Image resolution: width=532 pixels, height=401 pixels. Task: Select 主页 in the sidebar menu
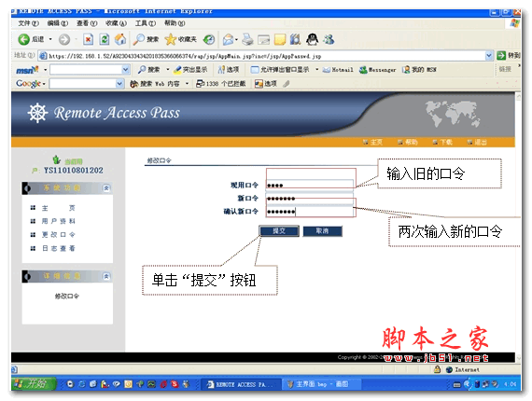58,208
